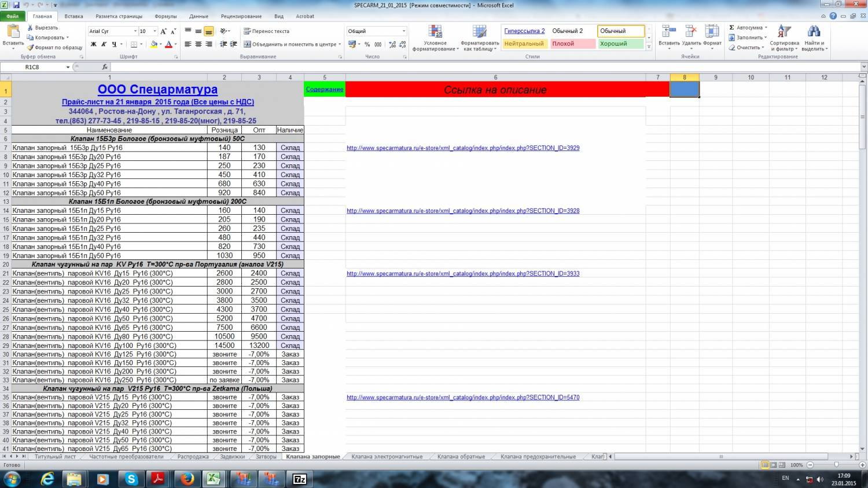Open the Name Box dropdown next to R1C8
The width and height of the screenshot is (868, 488).
tap(68, 67)
